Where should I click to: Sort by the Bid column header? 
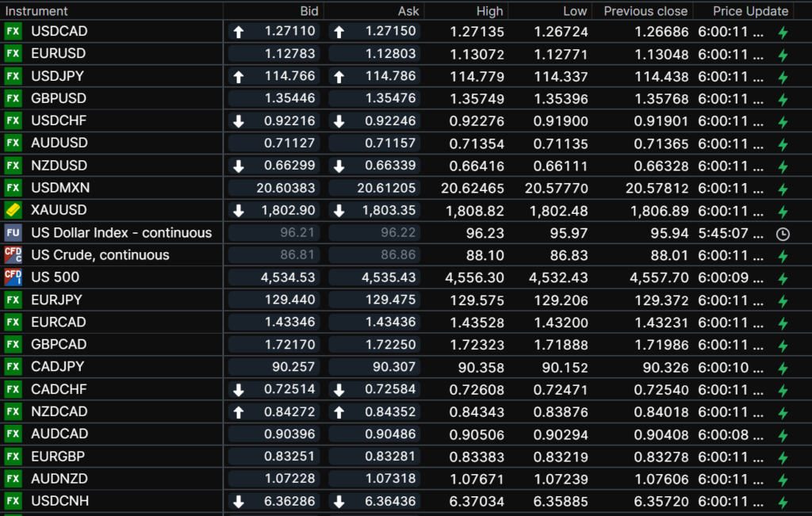coord(309,11)
